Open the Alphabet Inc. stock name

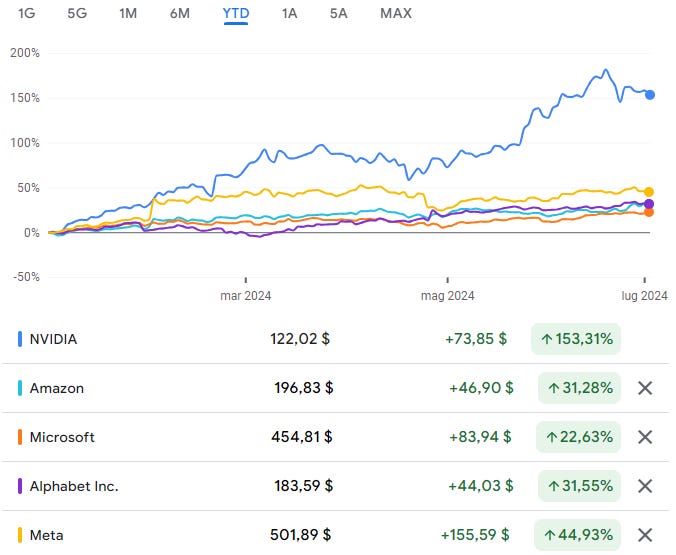(x=74, y=486)
